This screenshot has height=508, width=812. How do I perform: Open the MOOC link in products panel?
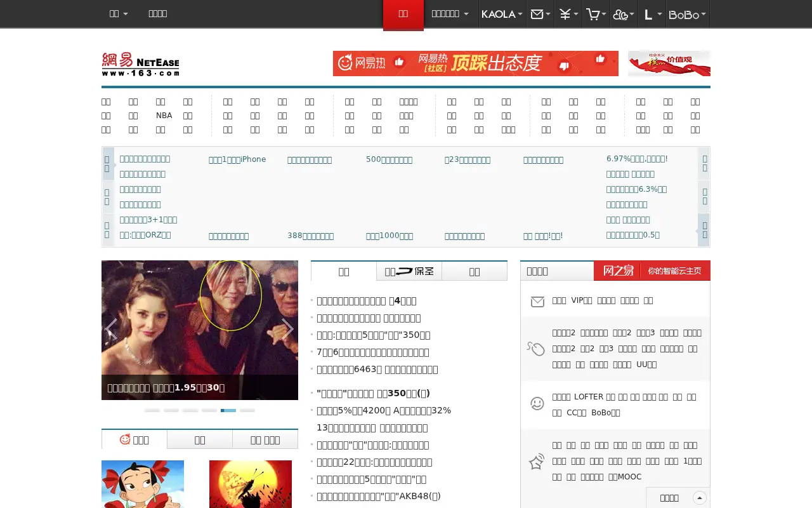[x=625, y=477]
